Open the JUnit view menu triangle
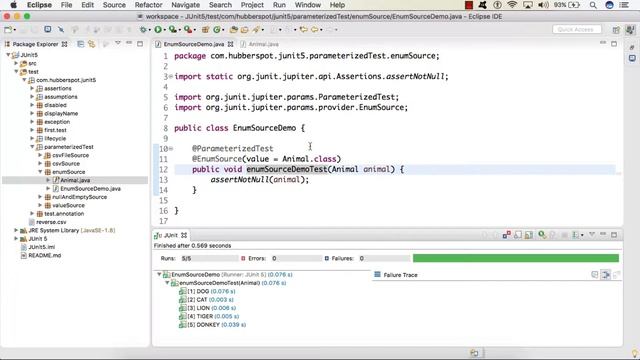This screenshot has height=360, width=640. click(592, 234)
